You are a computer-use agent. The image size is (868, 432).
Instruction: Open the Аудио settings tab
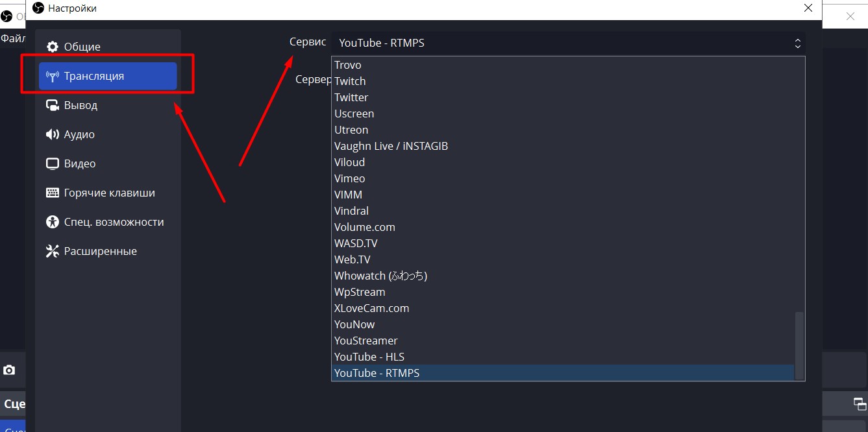click(x=79, y=134)
